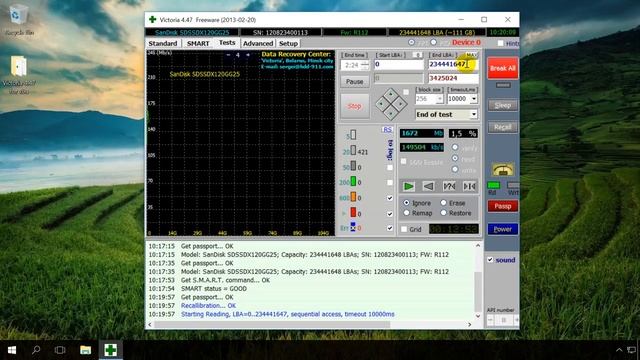The width and height of the screenshot is (640, 360).
Task: Click the reverse scan triangle button
Action: point(429,187)
